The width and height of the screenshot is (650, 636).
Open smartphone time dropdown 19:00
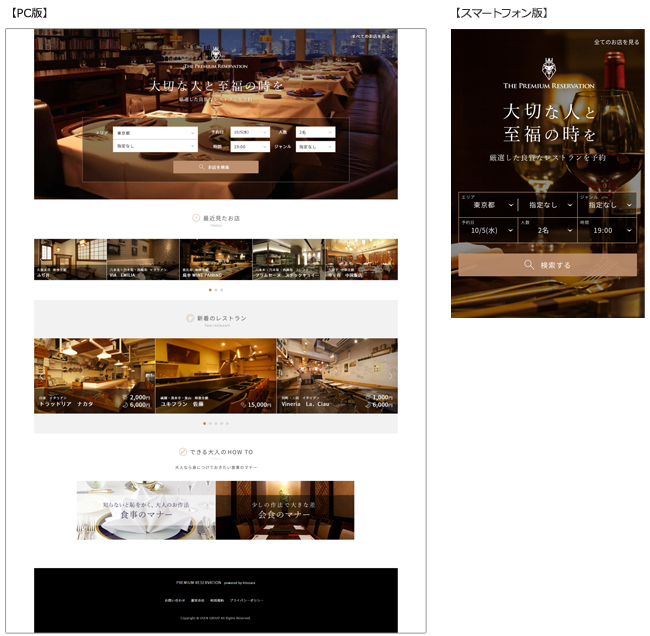pyautogui.click(x=607, y=230)
